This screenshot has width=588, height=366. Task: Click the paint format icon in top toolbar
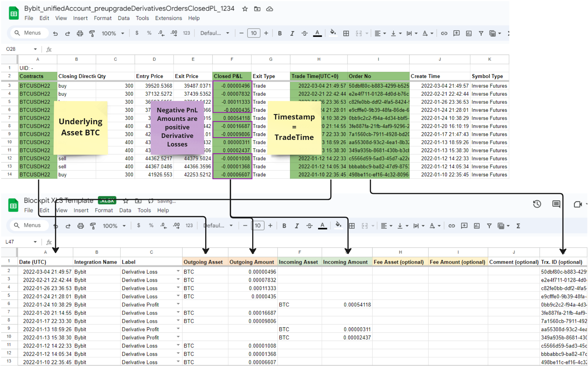coord(92,33)
